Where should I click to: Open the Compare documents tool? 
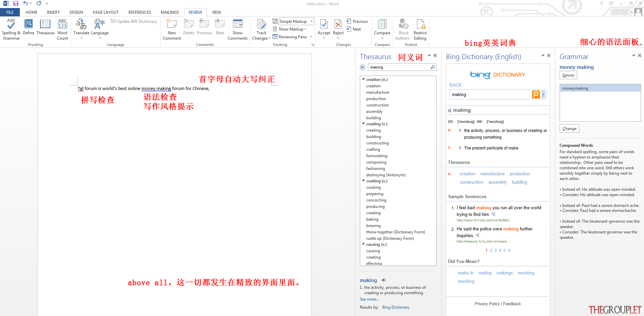point(382,29)
